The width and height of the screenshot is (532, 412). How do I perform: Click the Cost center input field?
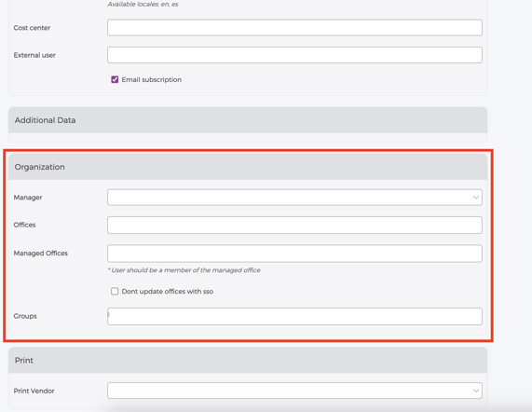click(294, 27)
